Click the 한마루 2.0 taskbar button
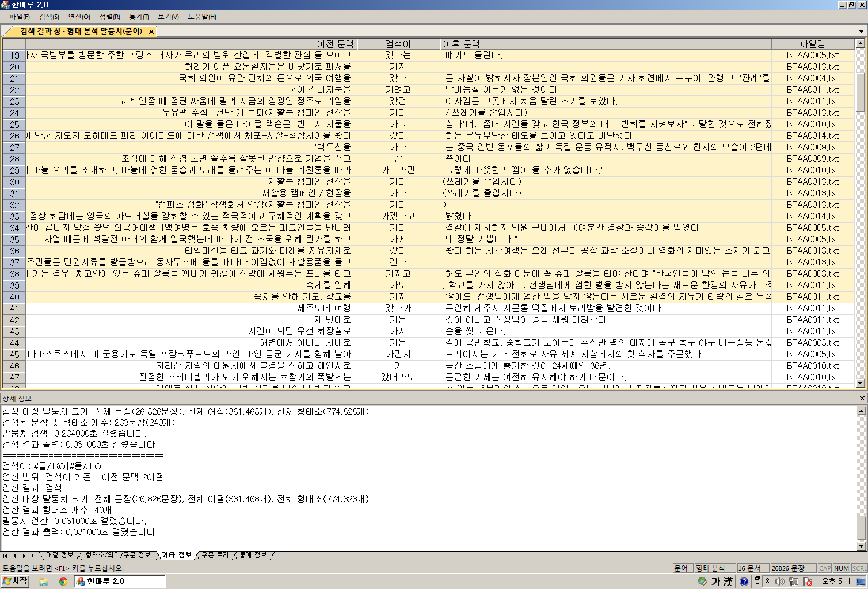 [x=120, y=582]
